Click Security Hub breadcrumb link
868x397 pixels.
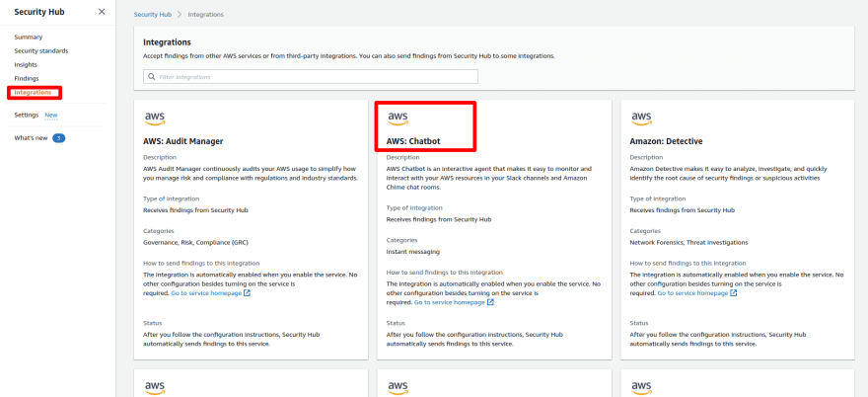point(153,15)
